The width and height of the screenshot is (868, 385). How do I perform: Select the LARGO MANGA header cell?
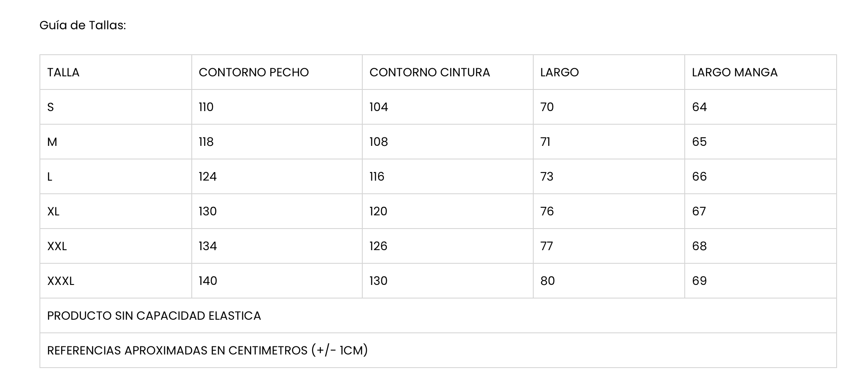coord(734,73)
